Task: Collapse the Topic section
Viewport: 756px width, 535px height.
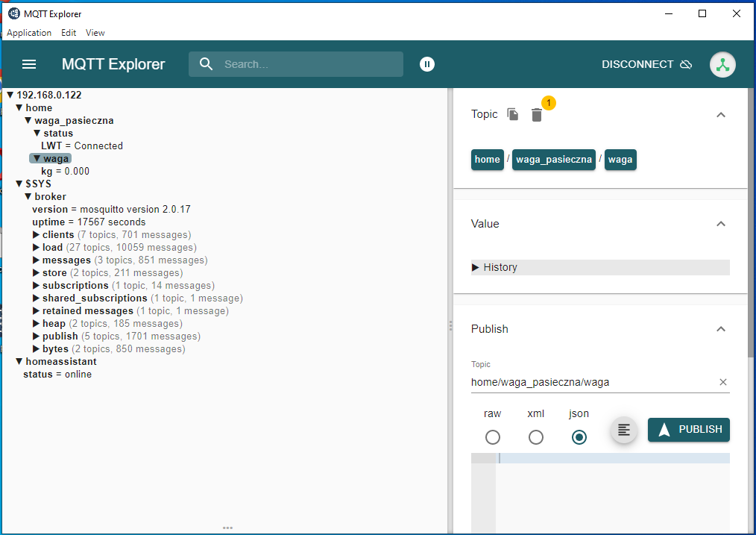Action: click(x=721, y=114)
